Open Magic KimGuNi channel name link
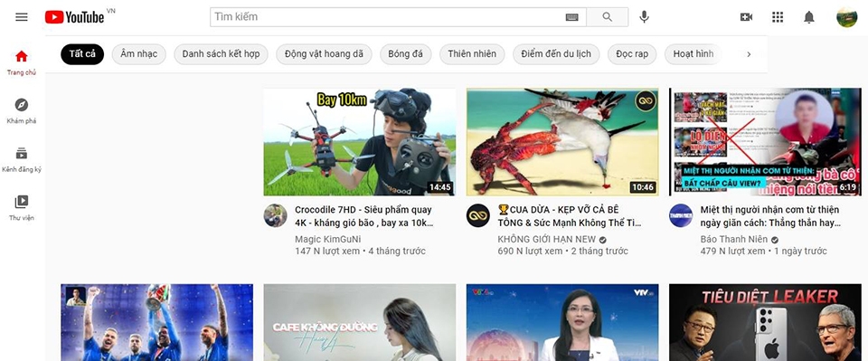This screenshot has width=868, height=361. (x=327, y=239)
